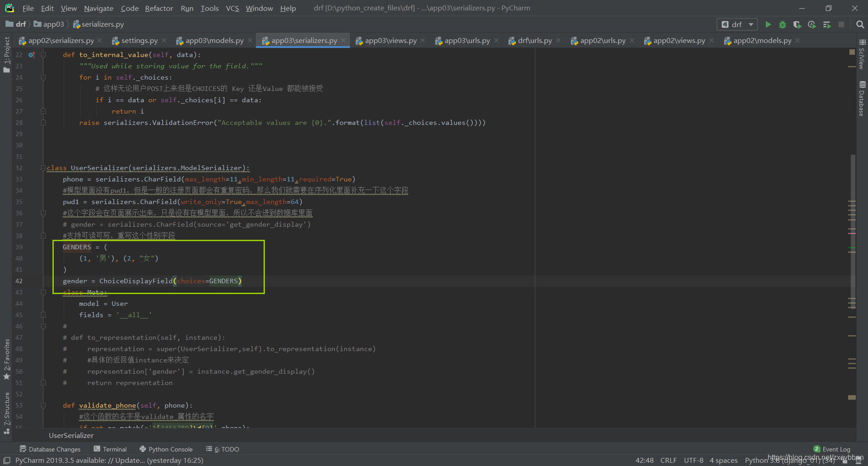Open the File menu
868x466 pixels.
(28, 8)
